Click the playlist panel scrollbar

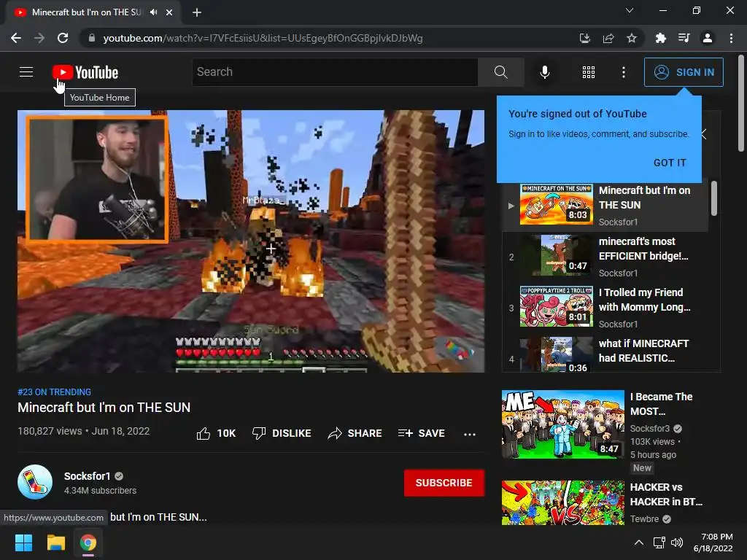(713, 198)
